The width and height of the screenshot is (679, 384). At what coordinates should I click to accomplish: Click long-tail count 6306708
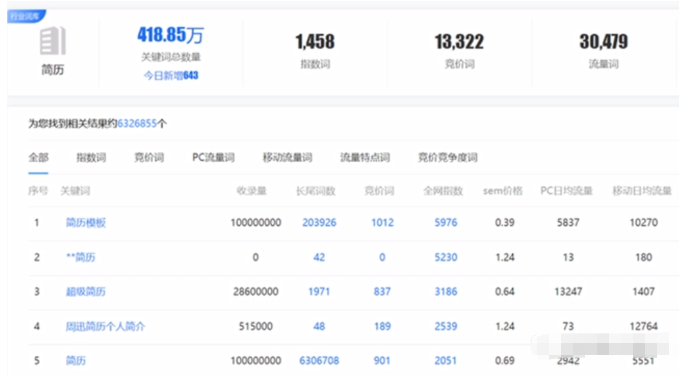click(x=319, y=360)
